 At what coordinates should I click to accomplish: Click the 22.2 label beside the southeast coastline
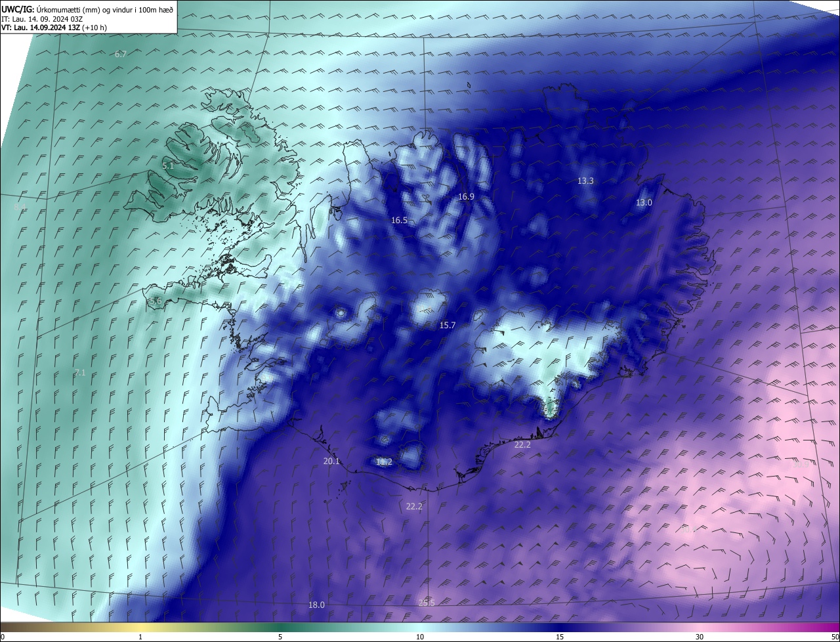click(x=522, y=444)
